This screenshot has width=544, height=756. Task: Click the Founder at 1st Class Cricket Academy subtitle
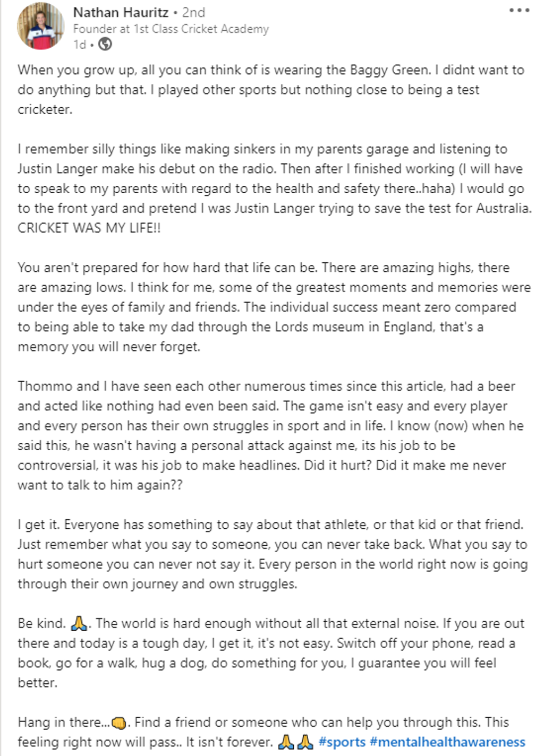coord(171,29)
